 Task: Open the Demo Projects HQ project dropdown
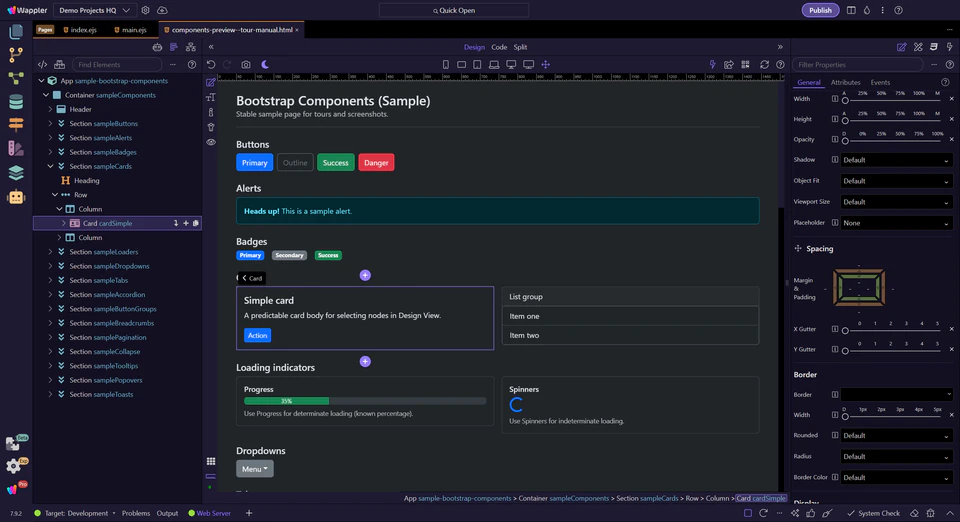(94, 10)
